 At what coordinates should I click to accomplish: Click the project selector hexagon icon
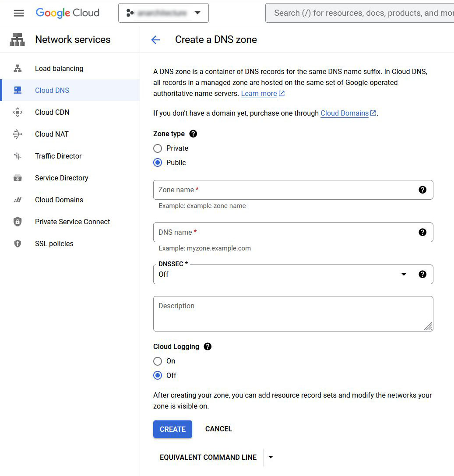[x=130, y=13]
